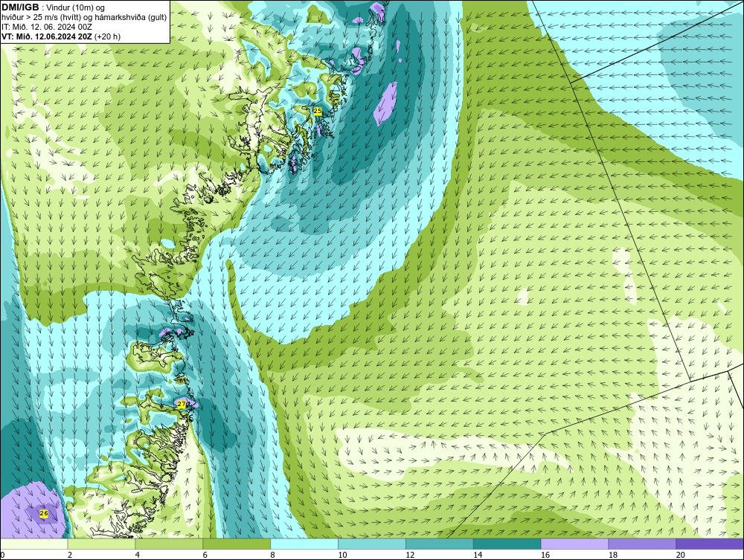Click the 0-2 m/s palest legend swatch
744x560 pixels.
[34, 544]
